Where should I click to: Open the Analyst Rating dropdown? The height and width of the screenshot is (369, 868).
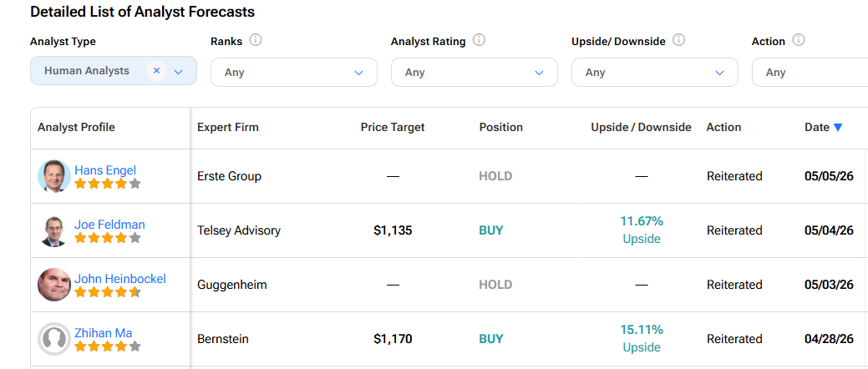[x=475, y=73]
